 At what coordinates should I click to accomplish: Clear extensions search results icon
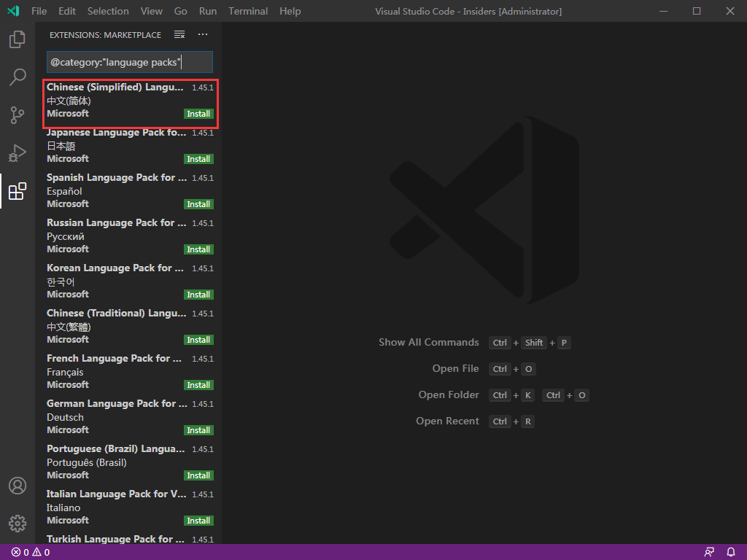(179, 34)
